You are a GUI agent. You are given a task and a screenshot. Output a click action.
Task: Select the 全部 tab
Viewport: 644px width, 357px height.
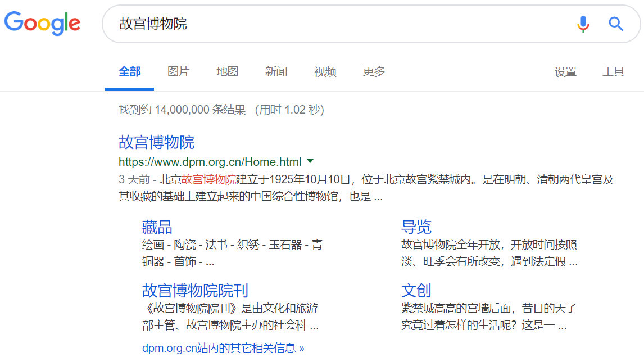pyautogui.click(x=129, y=72)
